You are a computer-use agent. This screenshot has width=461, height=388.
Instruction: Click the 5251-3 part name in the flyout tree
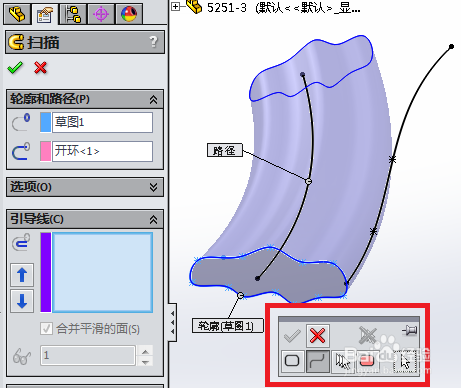click(x=227, y=7)
